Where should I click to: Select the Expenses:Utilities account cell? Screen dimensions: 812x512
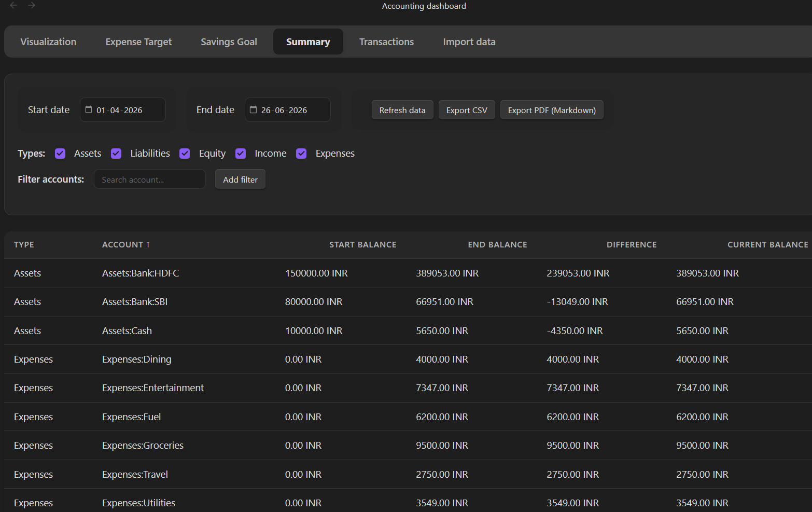(x=138, y=503)
